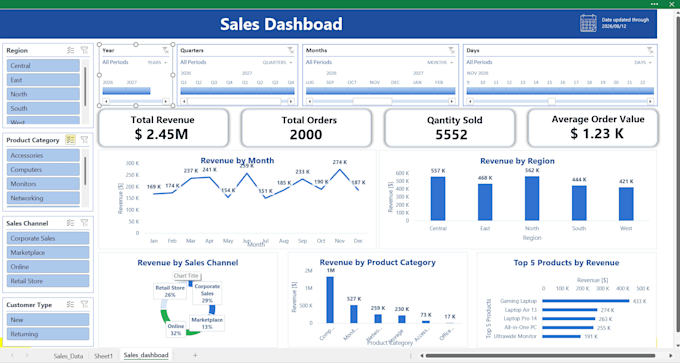Clear the Year timeline filter

165,50
